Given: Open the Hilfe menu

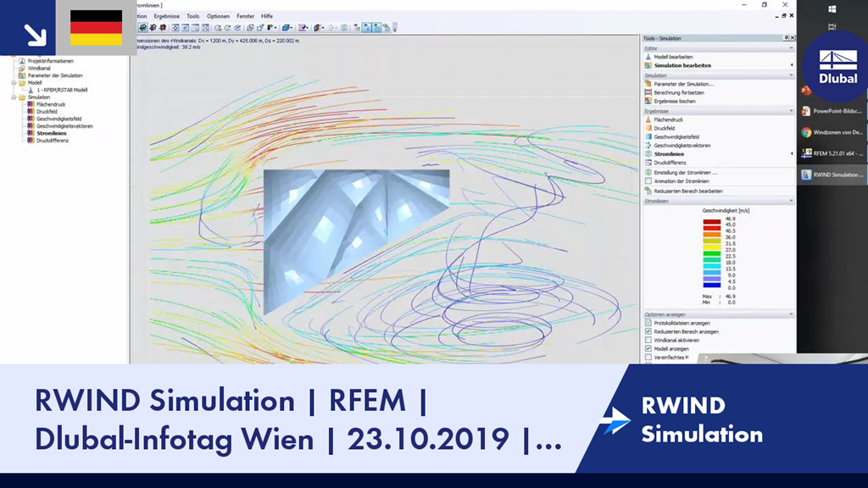Looking at the screenshot, I should [x=267, y=16].
